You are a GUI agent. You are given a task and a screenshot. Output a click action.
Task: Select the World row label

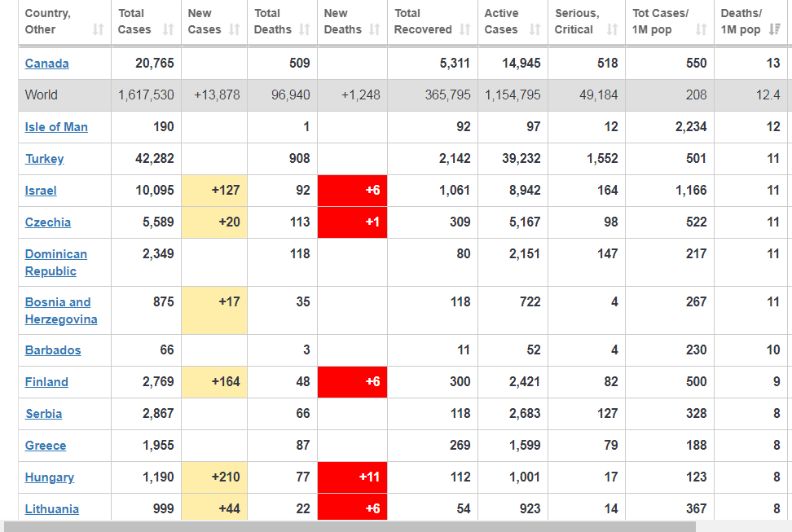[x=42, y=95]
